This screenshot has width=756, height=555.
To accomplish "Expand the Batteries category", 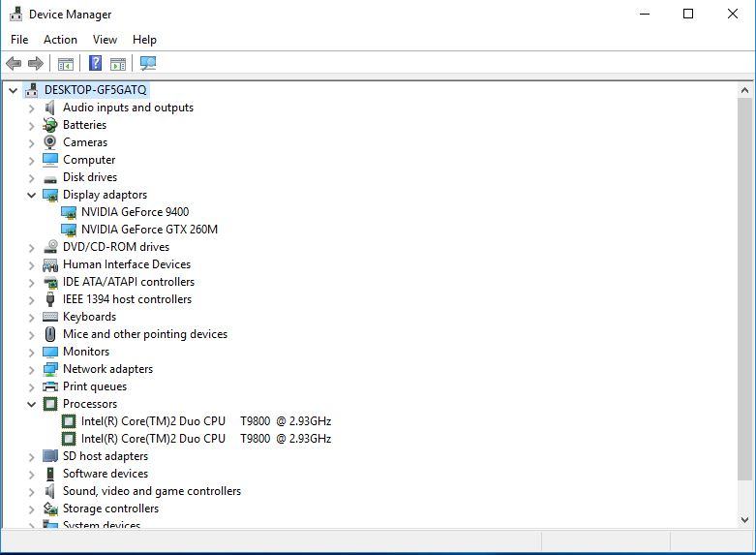I will [31, 126].
